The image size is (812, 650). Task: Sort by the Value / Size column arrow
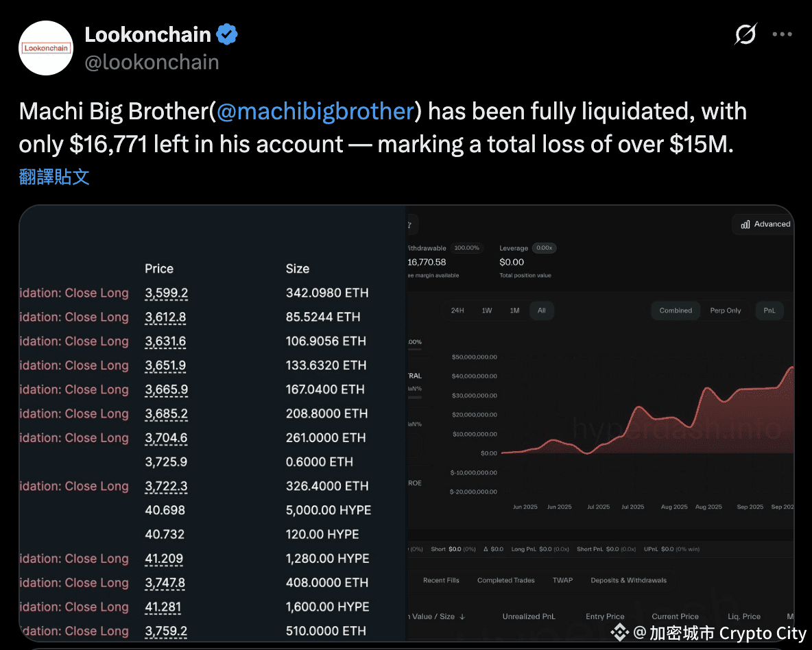462,616
